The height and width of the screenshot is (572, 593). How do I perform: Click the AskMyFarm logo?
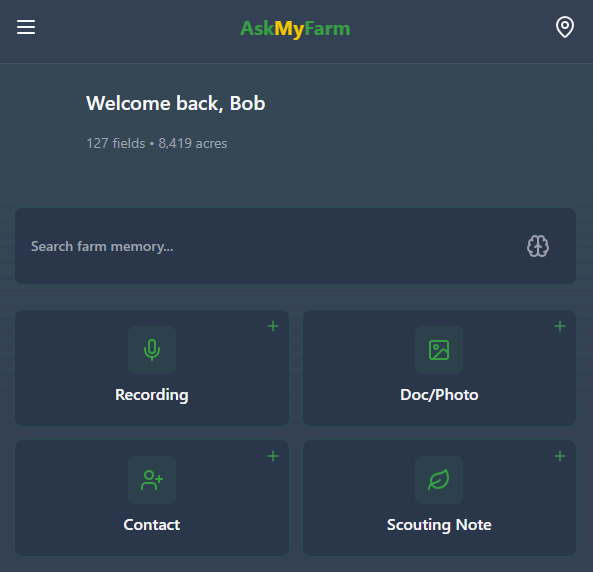click(x=295, y=29)
